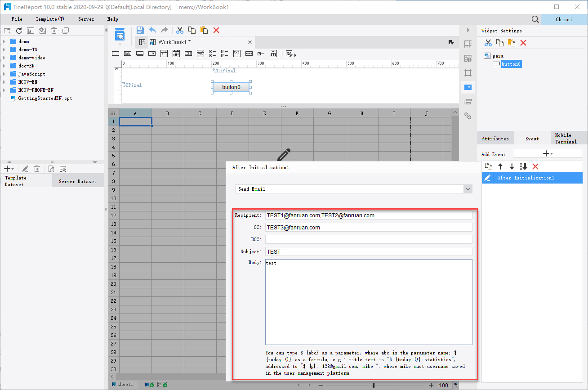The height and width of the screenshot is (390, 588).
Task: Open the Hyperlink side panel chain icon
Action: pyautogui.click(x=468, y=116)
